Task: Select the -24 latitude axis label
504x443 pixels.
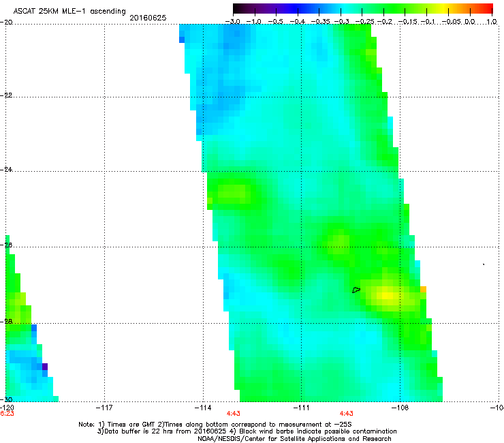Action: point(6,169)
